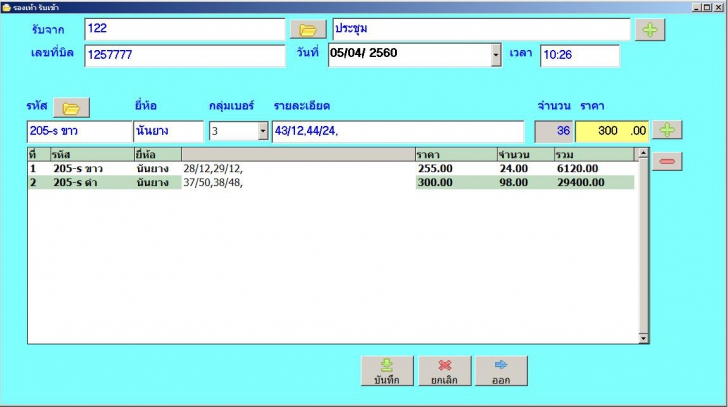This screenshot has height=407, width=728.
Task: Click the yellow ราคา price field 300.00
Action: [611, 131]
